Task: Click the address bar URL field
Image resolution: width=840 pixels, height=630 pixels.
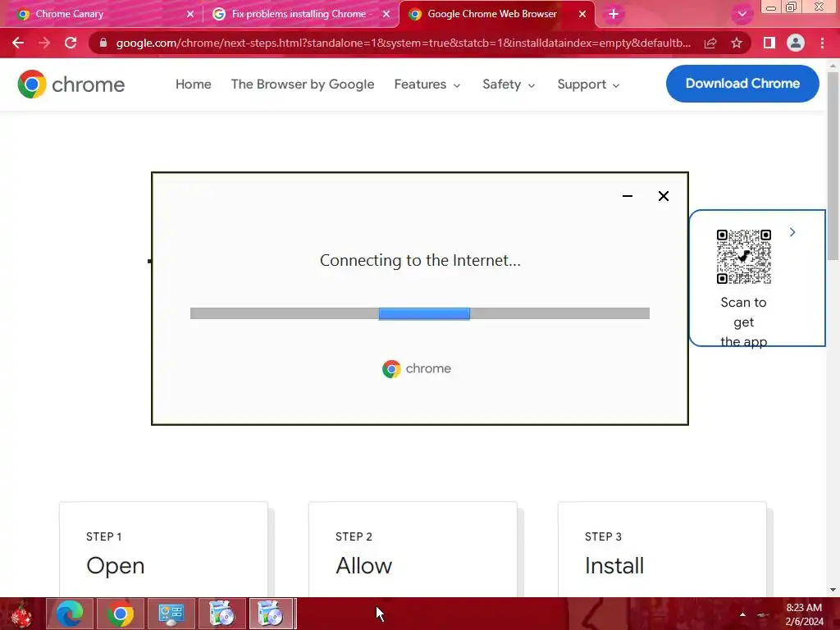Action: point(403,43)
